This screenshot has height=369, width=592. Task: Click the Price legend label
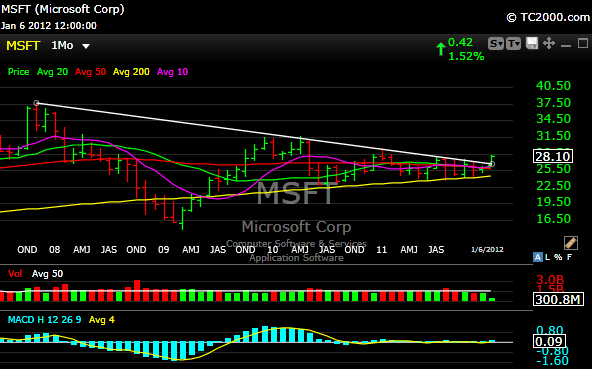(x=18, y=72)
